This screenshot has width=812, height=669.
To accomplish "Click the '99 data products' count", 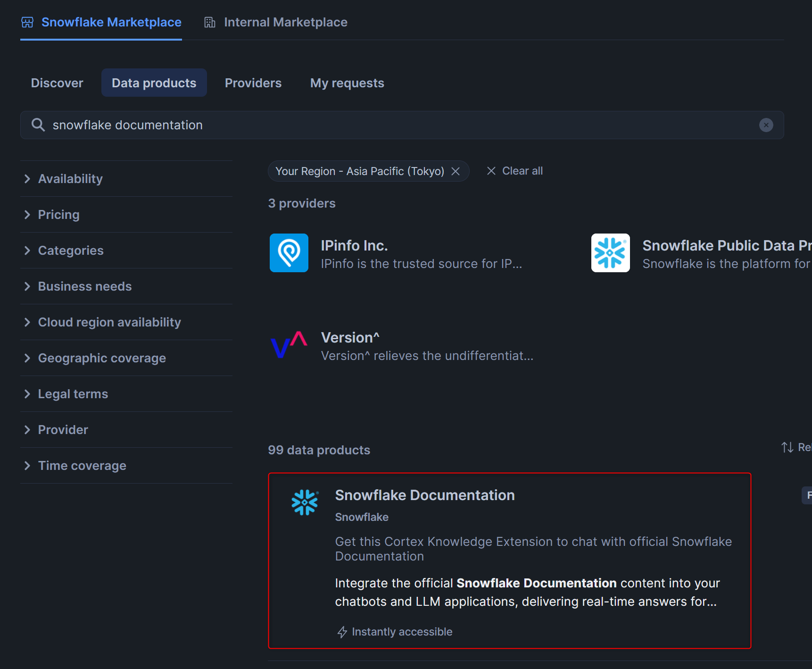I will point(319,450).
